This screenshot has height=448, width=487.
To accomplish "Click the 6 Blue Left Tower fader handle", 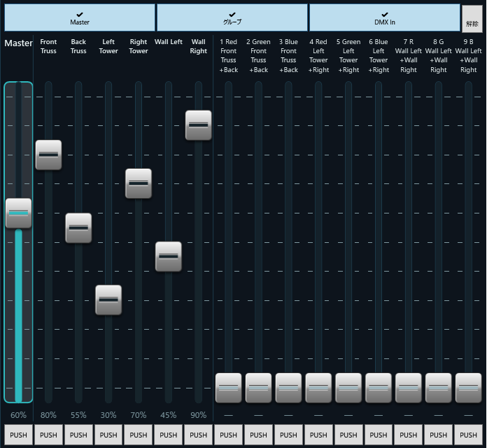I will [379, 388].
